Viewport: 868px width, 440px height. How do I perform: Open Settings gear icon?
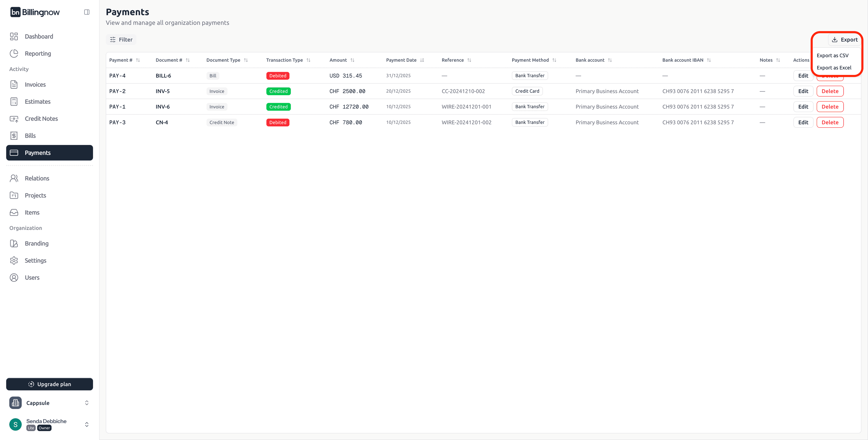tap(14, 260)
